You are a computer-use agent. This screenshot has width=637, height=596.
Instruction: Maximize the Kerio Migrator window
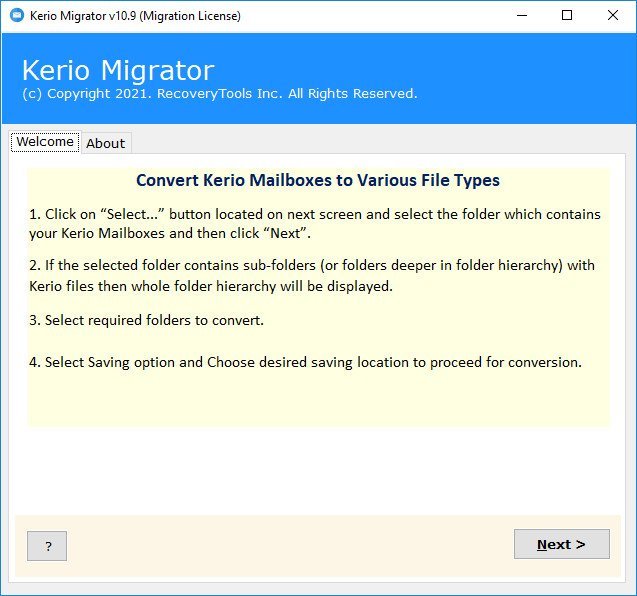[x=567, y=15]
